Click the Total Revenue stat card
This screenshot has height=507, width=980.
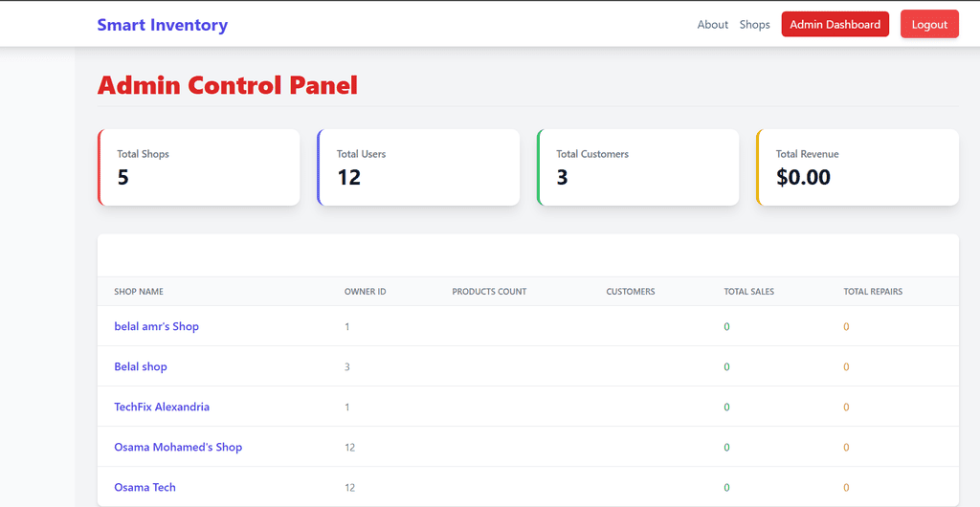pyautogui.click(x=857, y=167)
